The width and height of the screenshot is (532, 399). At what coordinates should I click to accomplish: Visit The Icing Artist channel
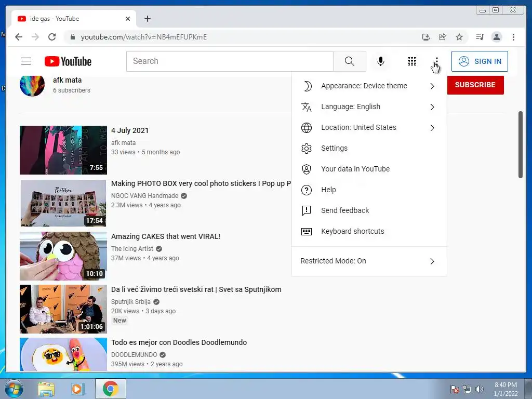click(x=132, y=249)
